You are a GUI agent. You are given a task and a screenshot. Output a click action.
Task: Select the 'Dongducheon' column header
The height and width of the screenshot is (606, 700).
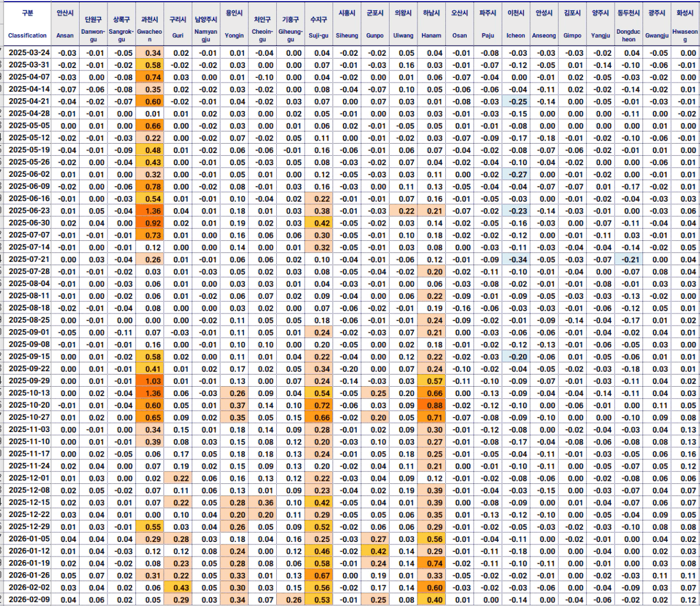pos(628,35)
